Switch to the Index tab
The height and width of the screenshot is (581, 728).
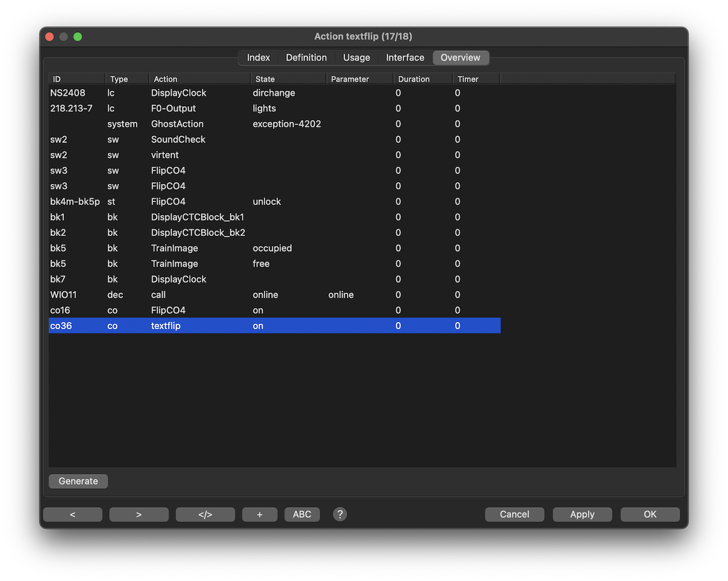258,58
